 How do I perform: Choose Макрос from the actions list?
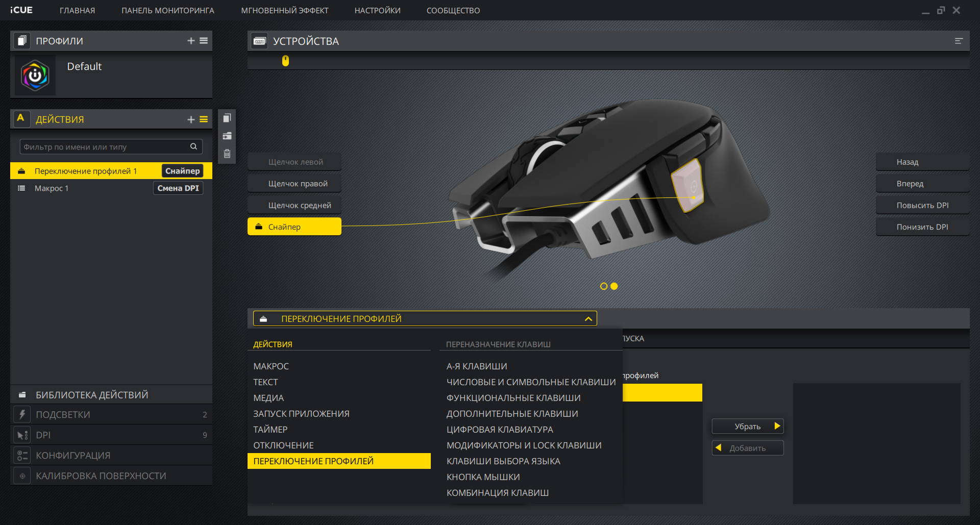point(271,366)
